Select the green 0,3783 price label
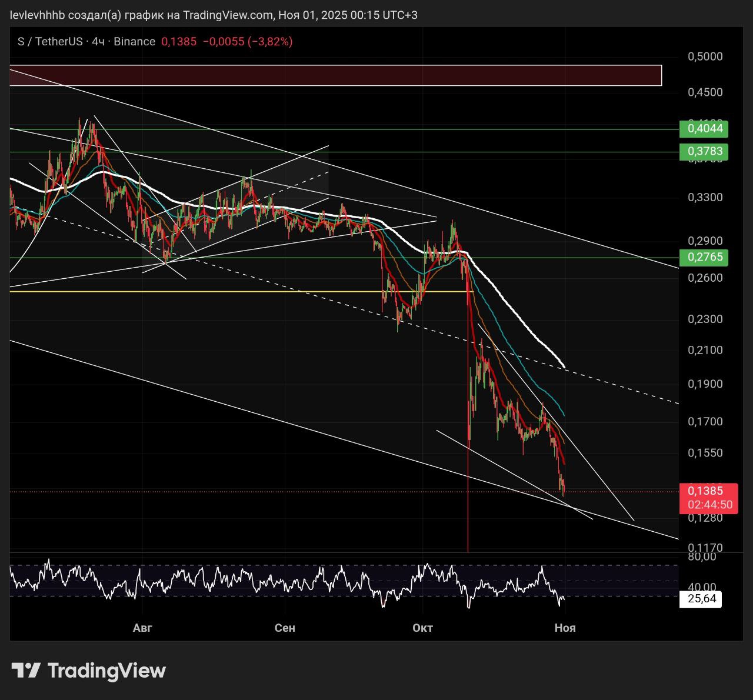 pyautogui.click(x=704, y=152)
